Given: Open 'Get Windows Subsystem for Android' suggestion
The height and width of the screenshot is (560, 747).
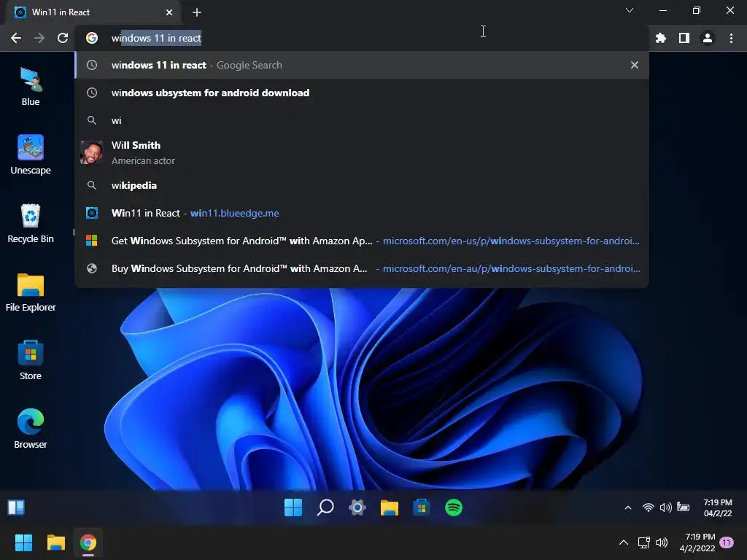Looking at the screenshot, I should pyautogui.click(x=362, y=241).
